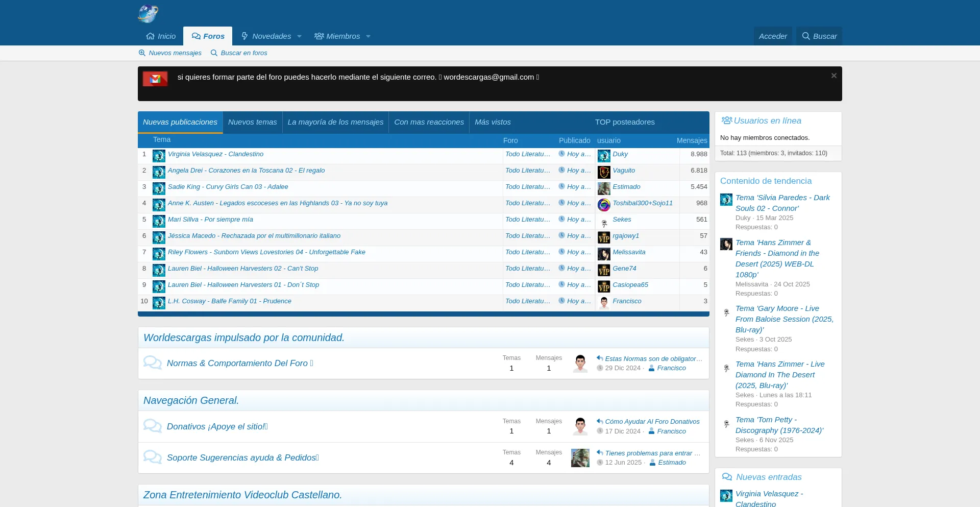Open Vaguito's avatar in top posters

604,172
